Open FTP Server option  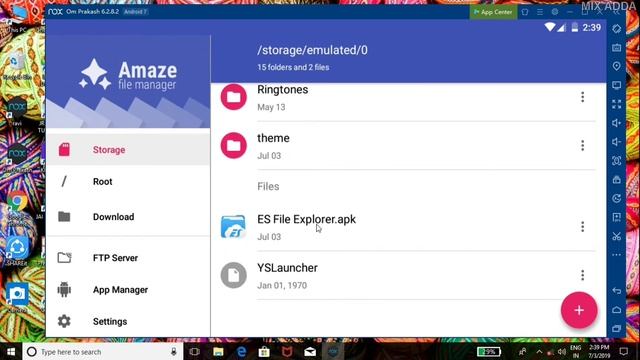[x=128, y=258]
